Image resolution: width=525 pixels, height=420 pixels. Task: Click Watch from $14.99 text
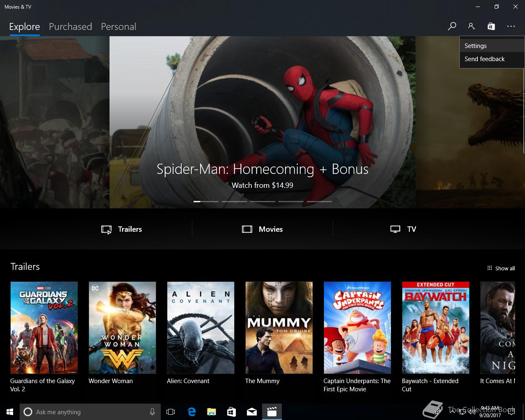pyautogui.click(x=262, y=185)
